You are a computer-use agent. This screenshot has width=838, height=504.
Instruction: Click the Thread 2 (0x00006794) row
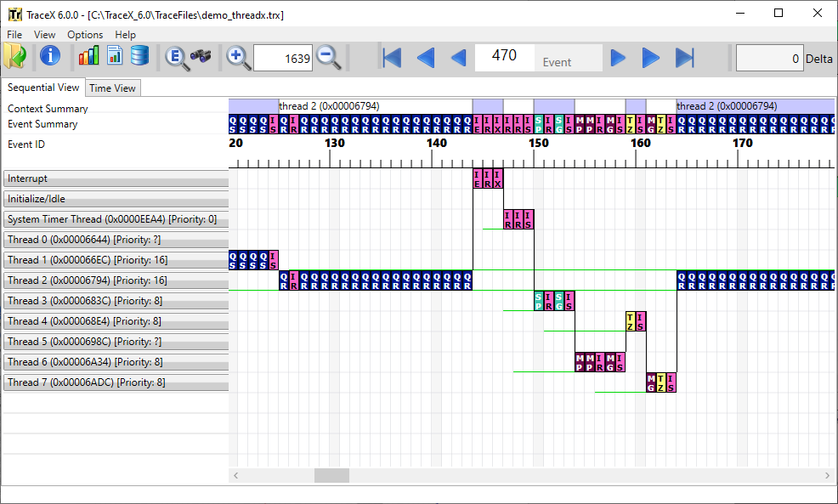(x=116, y=280)
